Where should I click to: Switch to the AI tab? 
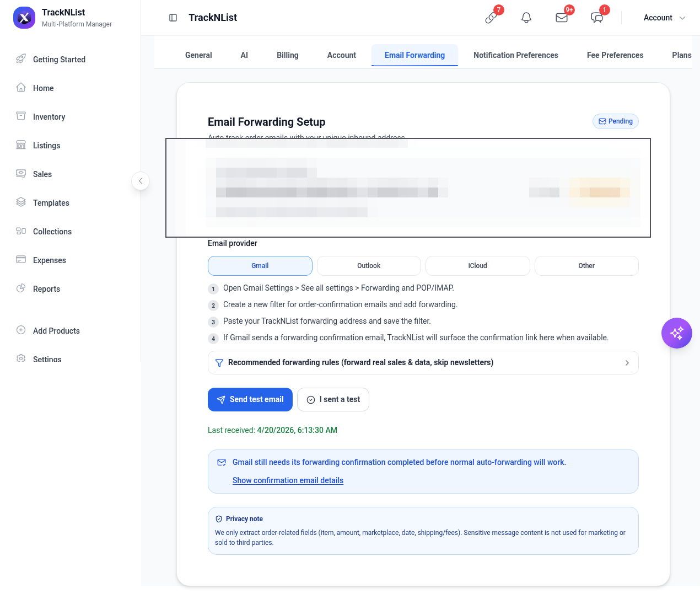click(244, 55)
